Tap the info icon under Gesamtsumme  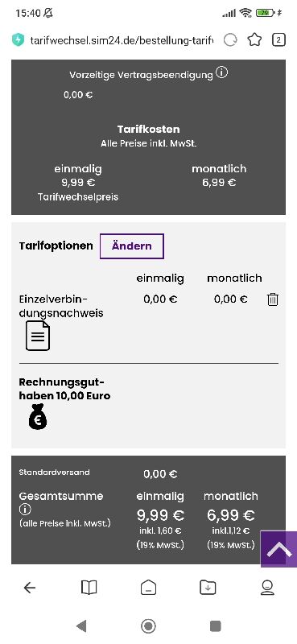coord(25,510)
